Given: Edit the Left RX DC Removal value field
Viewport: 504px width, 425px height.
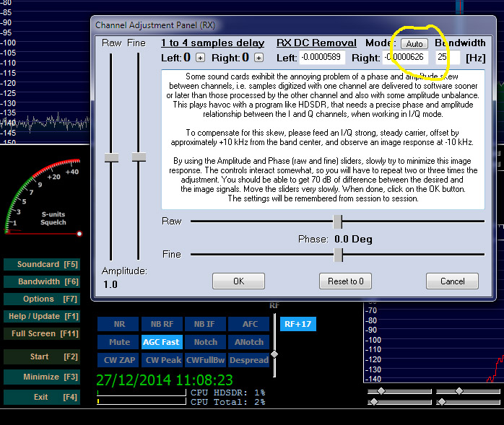Looking at the screenshot, I should [322, 58].
